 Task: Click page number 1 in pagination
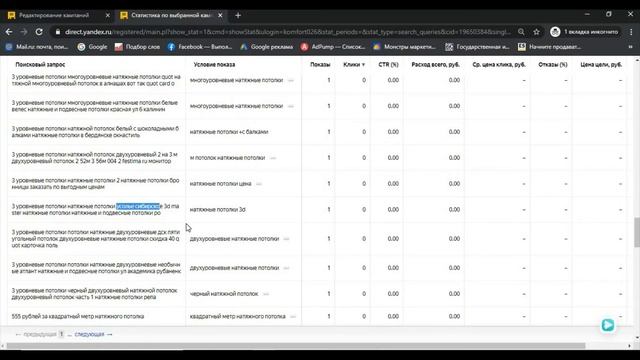point(61,334)
